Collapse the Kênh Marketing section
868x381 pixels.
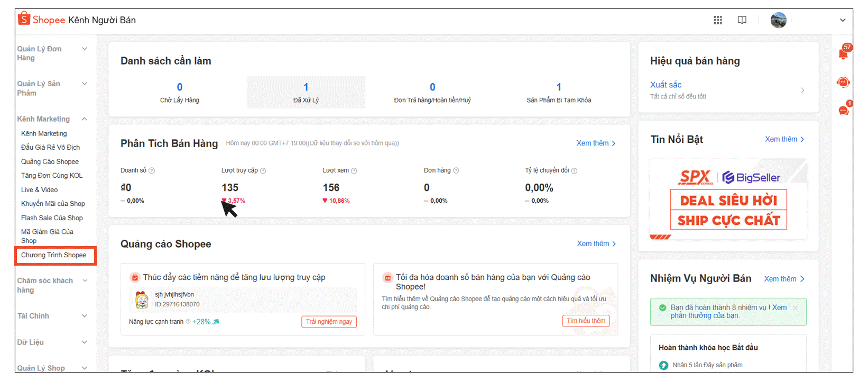(x=84, y=119)
